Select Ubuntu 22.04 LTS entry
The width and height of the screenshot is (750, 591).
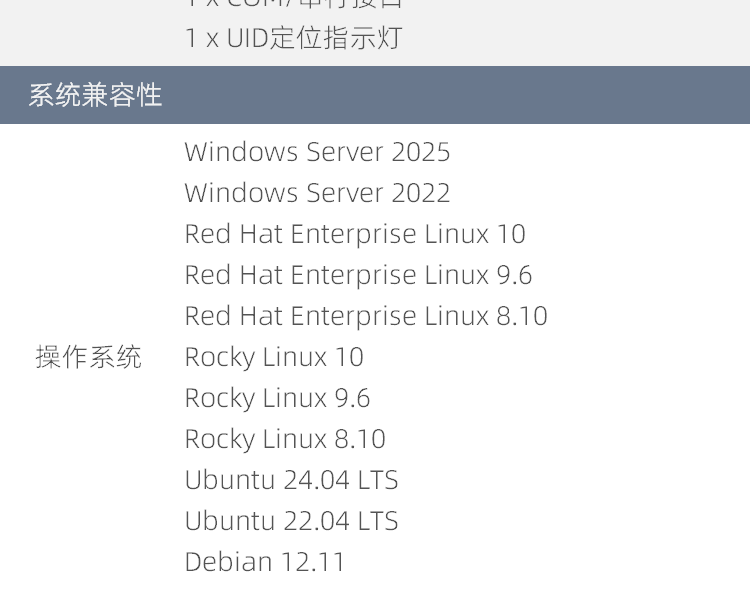[291, 521]
